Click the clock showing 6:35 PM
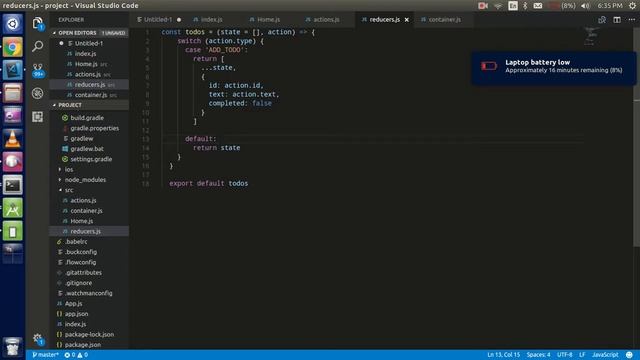The height and width of the screenshot is (360, 640). click(x=610, y=6)
